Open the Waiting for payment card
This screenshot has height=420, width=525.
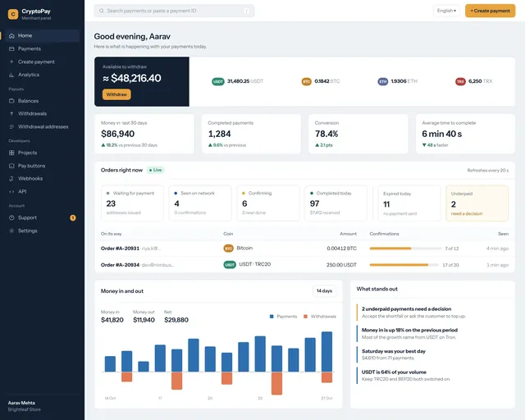coord(132,203)
